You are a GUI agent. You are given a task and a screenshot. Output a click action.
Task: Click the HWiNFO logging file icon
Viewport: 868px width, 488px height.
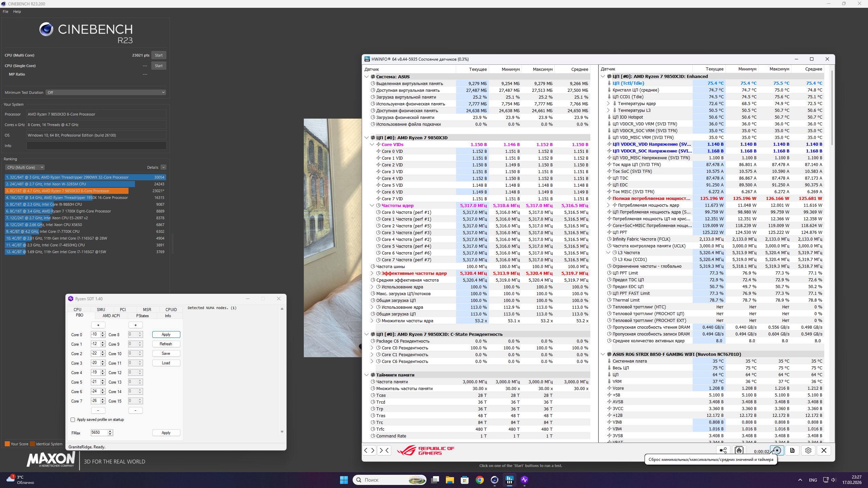coord(792,450)
